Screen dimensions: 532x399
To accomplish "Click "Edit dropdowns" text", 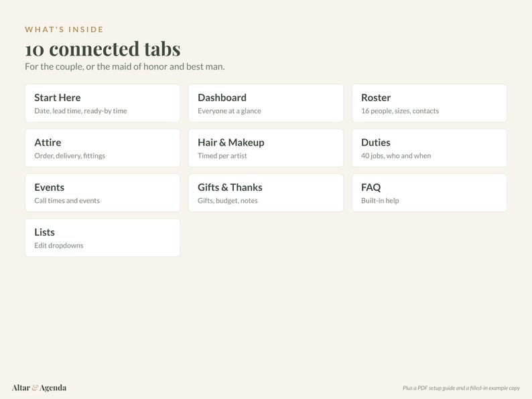I will point(59,246).
